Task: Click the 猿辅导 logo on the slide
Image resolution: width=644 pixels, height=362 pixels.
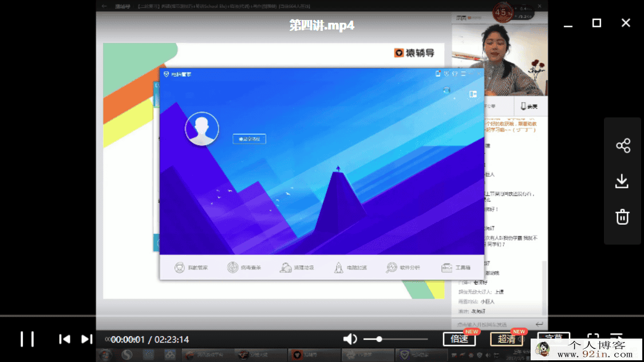Action: click(x=414, y=53)
